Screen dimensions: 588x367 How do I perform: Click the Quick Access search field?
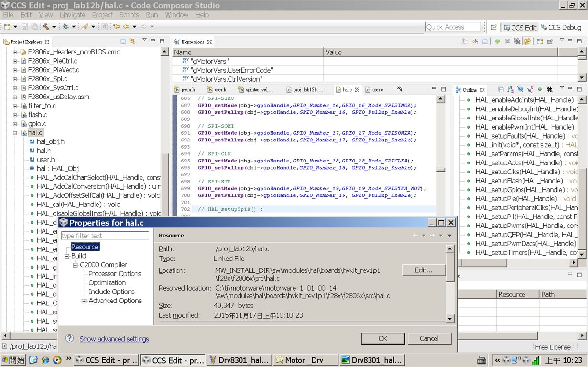point(453,27)
